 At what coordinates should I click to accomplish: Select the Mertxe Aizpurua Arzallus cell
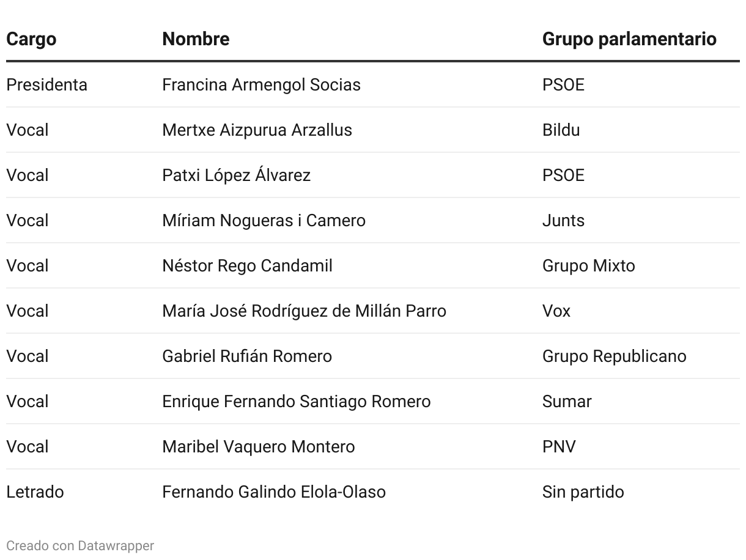(x=257, y=130)
